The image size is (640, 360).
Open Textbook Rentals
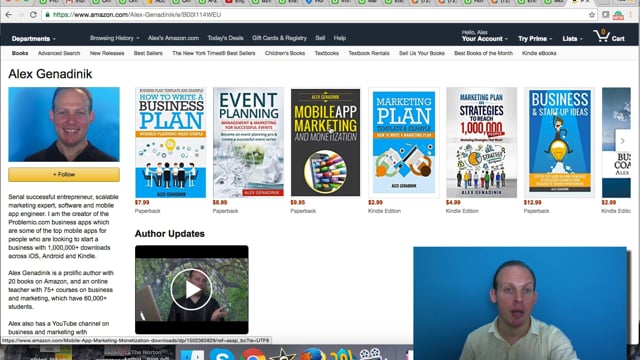[369, 53]
